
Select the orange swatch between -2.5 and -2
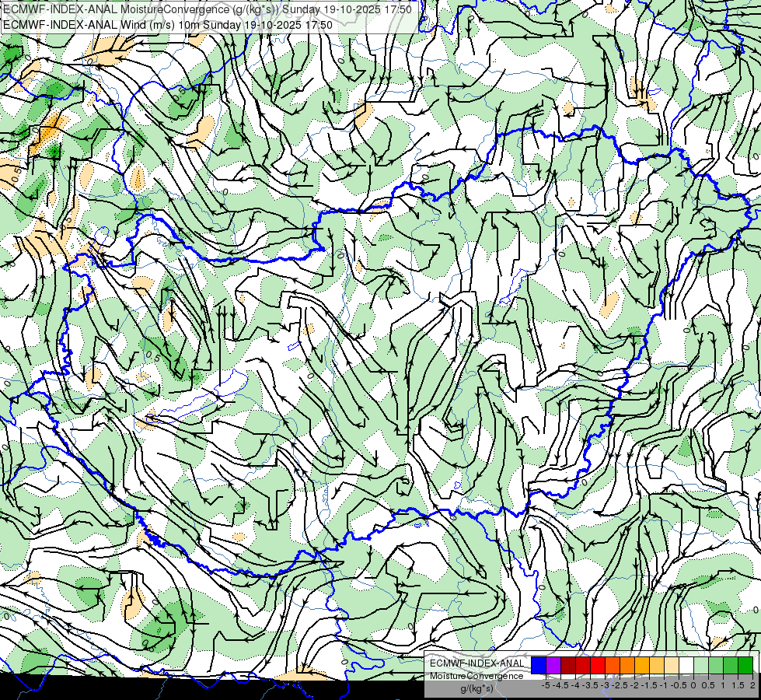[x=627, y=666]
